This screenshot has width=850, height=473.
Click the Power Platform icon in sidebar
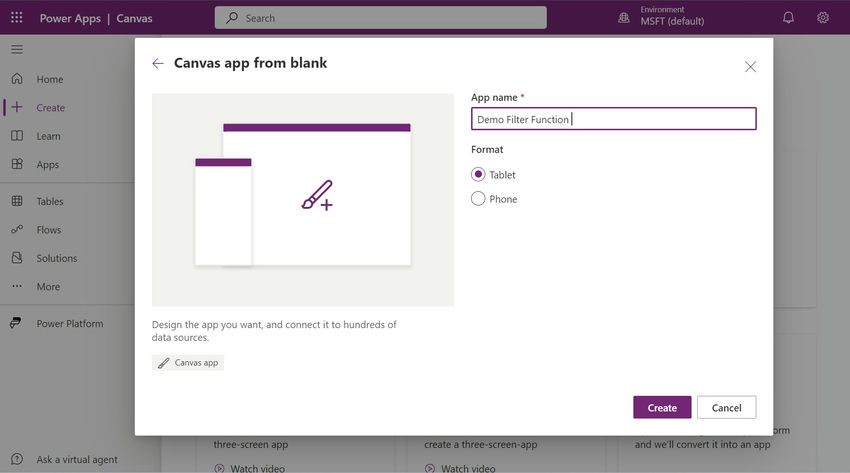tap(16, 323)
